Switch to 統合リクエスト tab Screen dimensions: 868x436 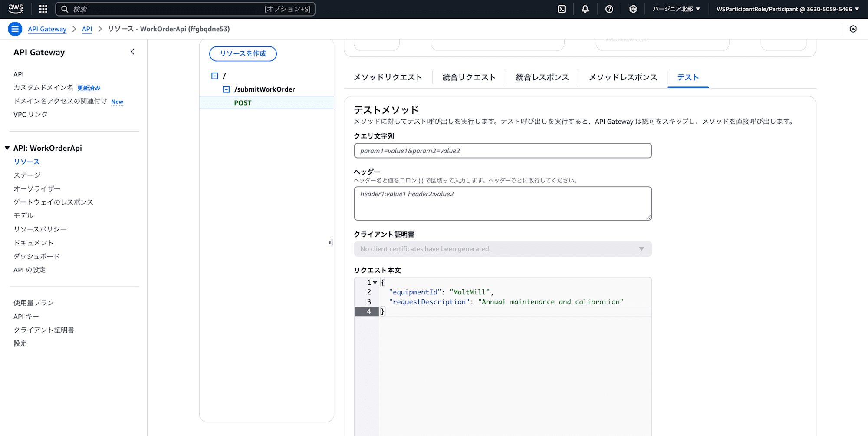click(469, 77)
